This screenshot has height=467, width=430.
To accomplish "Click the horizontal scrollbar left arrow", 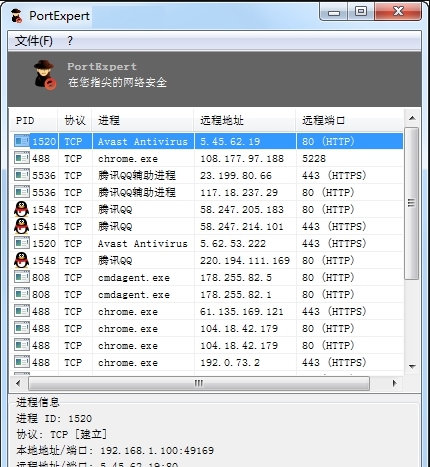I will (18, 383).
